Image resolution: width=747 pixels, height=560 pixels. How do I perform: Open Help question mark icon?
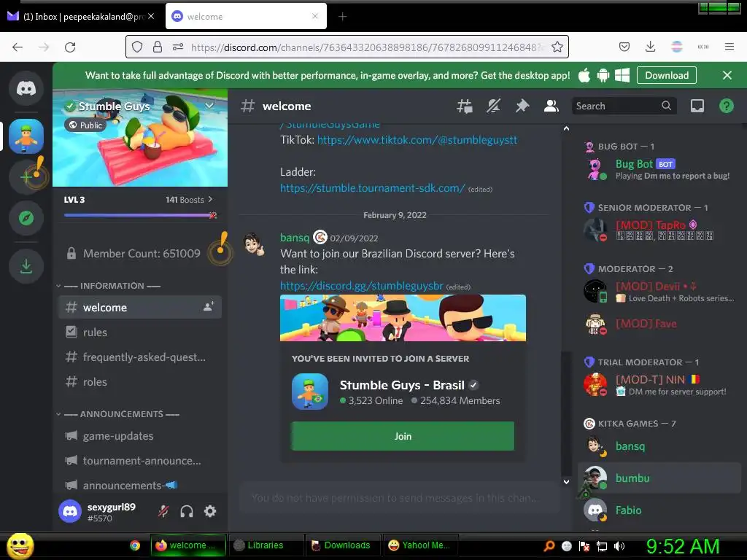[x=726, y=106]
